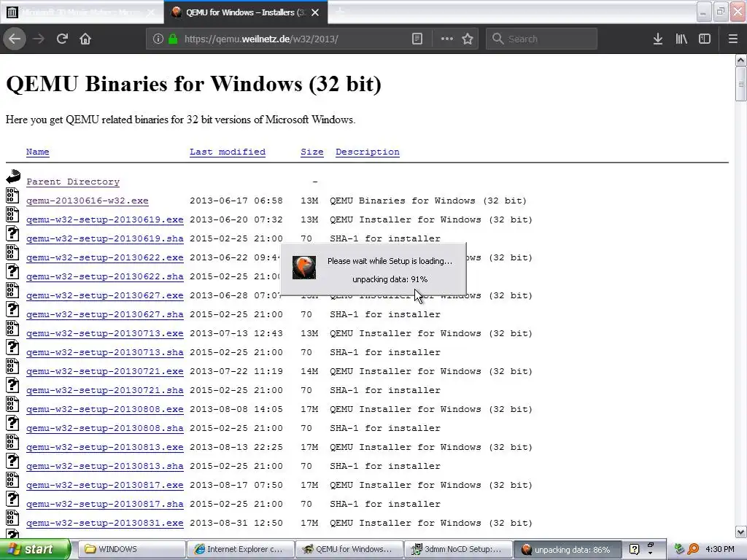Go to Home with house icon

pyautogui.click(x=85, y=39)
